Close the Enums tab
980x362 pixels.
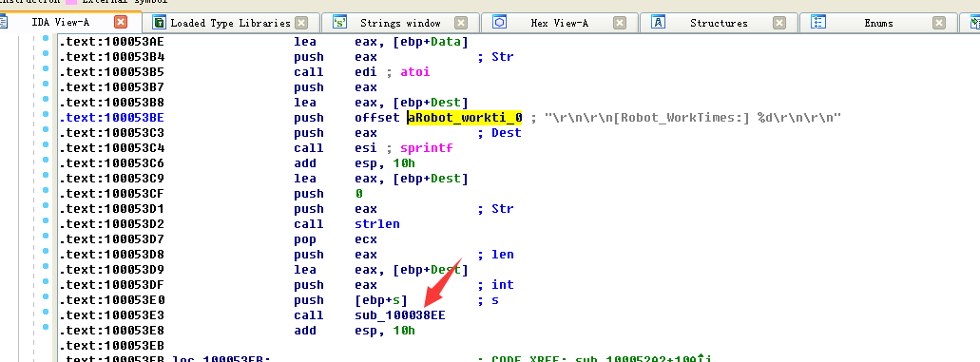[939, 23]
